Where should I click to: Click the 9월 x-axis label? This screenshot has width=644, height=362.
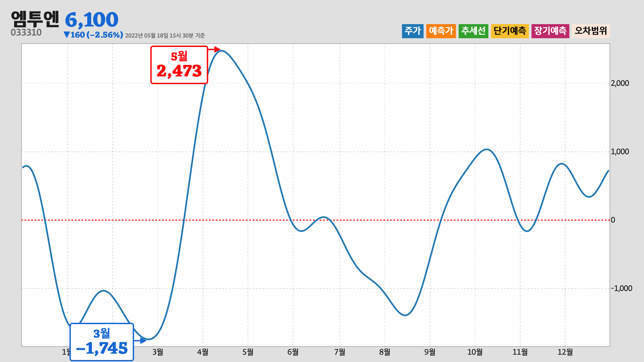tap(430, 352)
